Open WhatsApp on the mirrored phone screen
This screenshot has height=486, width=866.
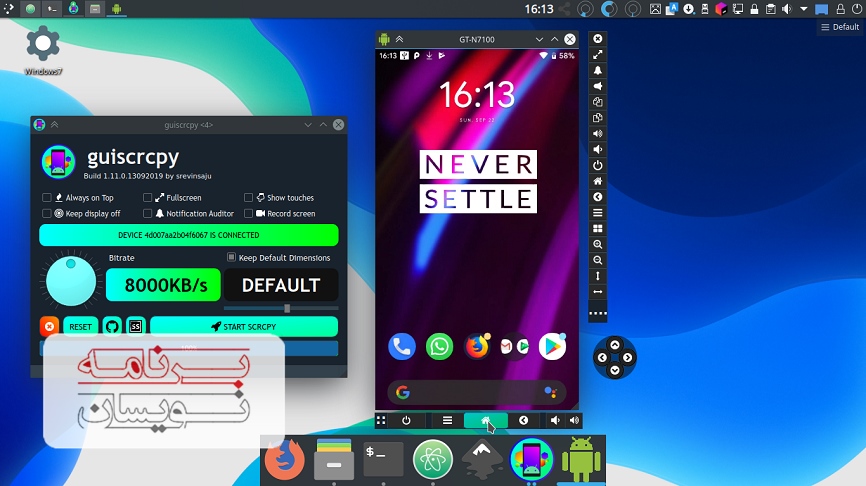(439, 347)
